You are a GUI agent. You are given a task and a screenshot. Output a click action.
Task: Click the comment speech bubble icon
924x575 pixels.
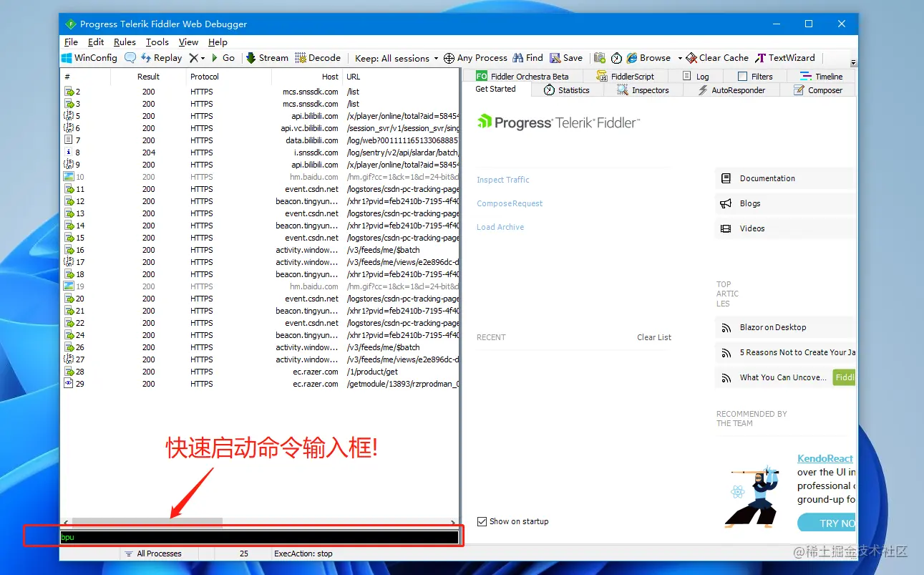pos(130,58)
